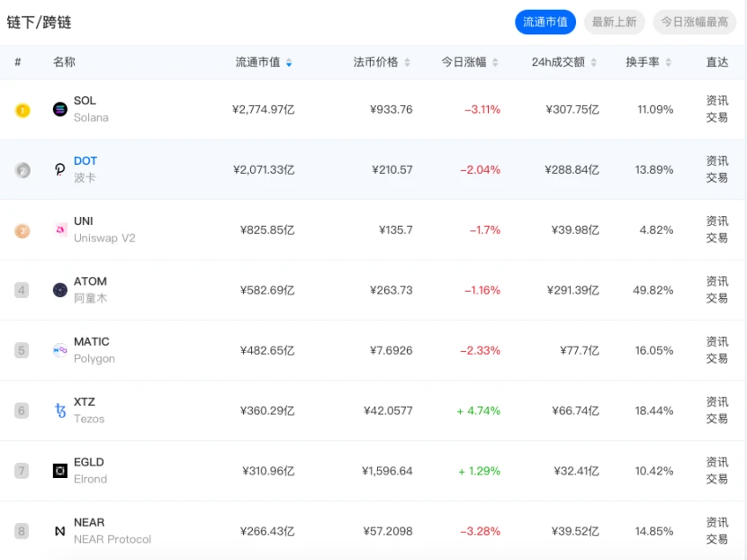This screenshot has width=747, height=560.
Task: Open the blue DOT coin name link
Action: (85, 161)
